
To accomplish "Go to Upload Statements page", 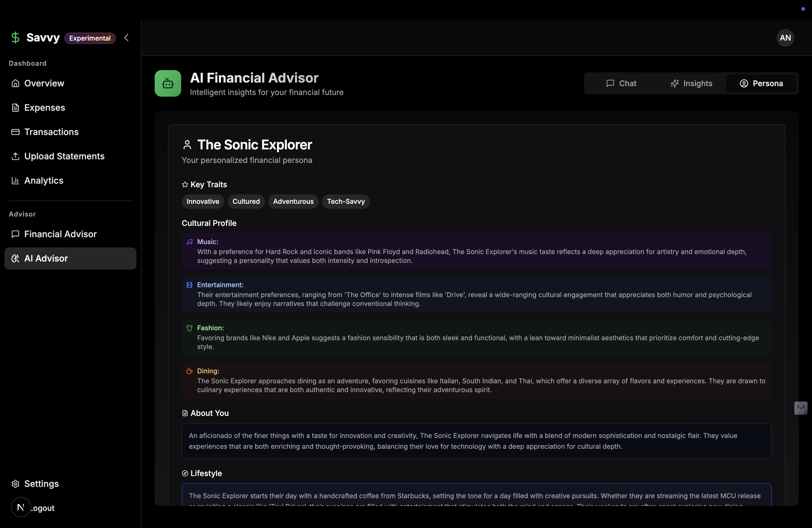I will [x=64, y=156].
